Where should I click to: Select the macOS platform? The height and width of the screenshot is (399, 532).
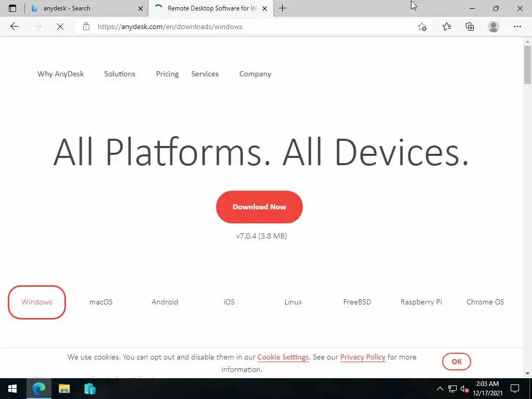click(101, 302)
